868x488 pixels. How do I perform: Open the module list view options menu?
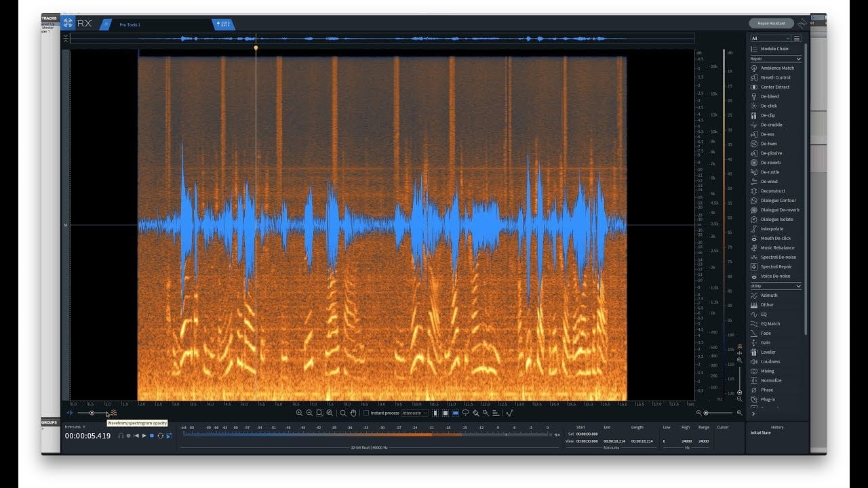click(x=797, y=39)
